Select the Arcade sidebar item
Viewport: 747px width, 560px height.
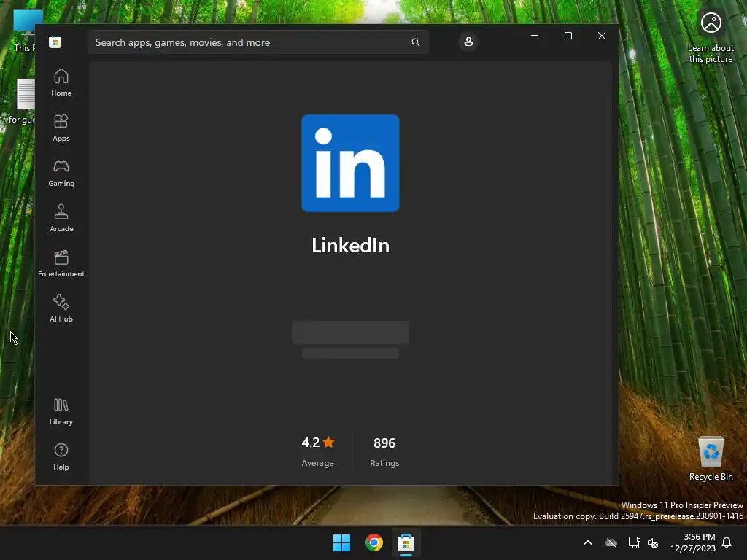coord(61,218)
